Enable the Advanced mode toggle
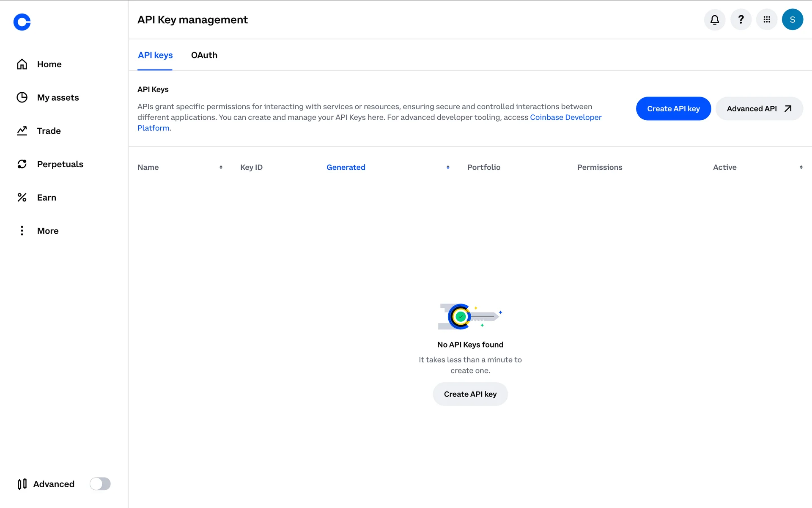 coord(100,484)
